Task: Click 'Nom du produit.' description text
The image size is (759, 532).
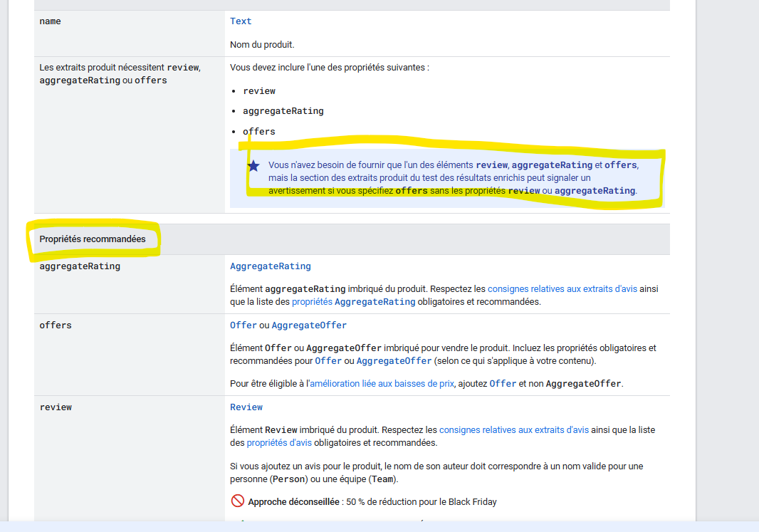Action: tap(262, 45)
